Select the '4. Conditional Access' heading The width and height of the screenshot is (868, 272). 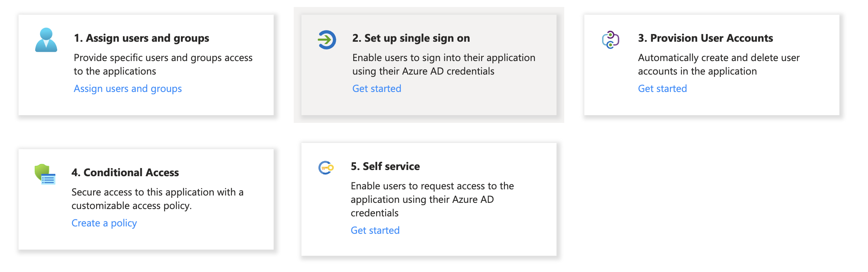tap(125, 172)
